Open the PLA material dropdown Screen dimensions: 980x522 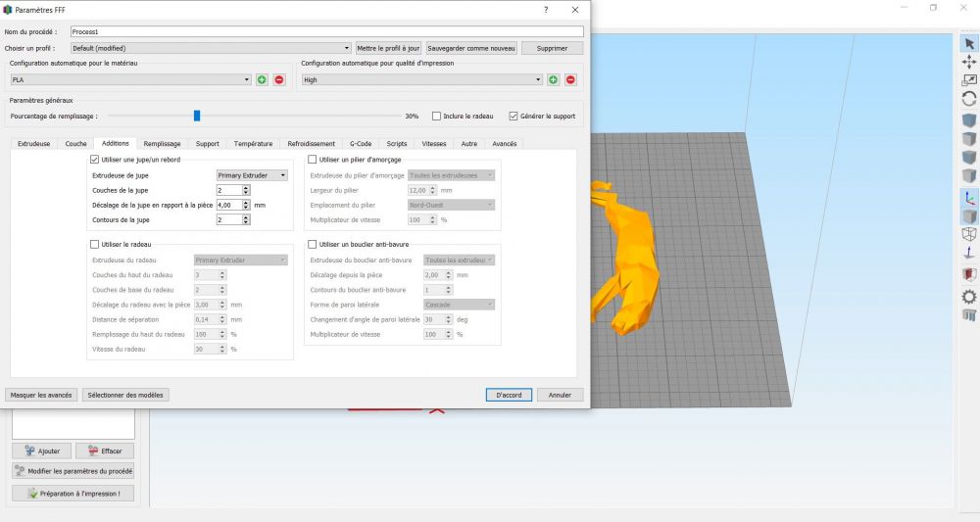pos(130,80)
